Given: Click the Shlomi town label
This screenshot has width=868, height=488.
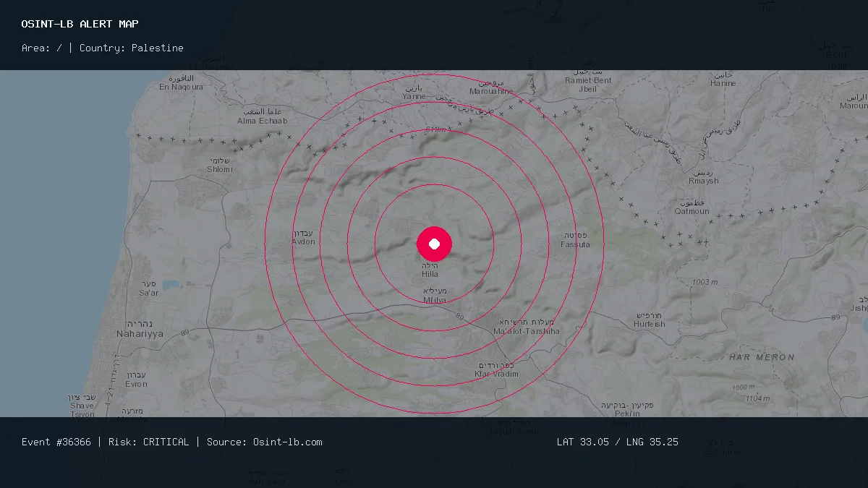Looking at the screenshot, I should coord(220,165).
